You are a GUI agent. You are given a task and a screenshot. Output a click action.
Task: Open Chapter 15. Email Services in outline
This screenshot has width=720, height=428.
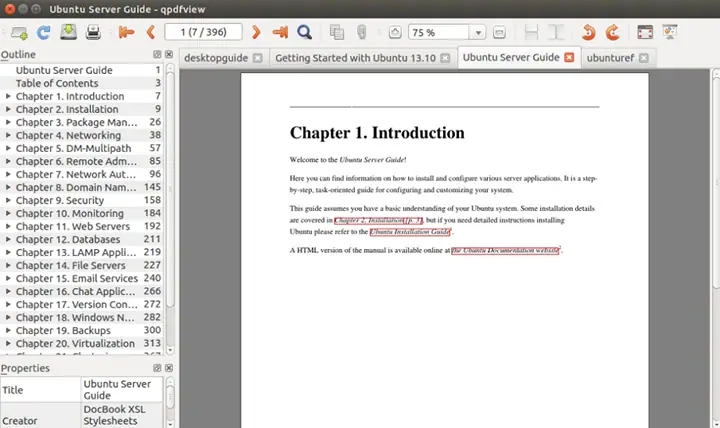point(77,278)
